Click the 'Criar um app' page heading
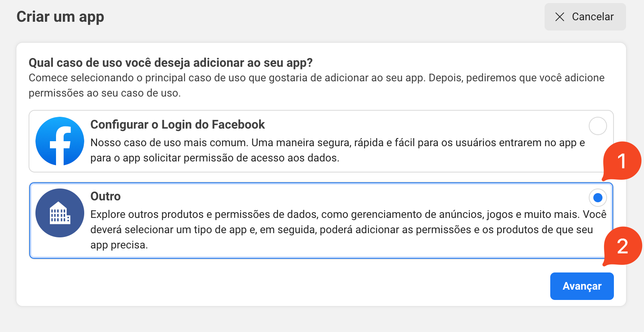The image size is (644, 332). 60,17
